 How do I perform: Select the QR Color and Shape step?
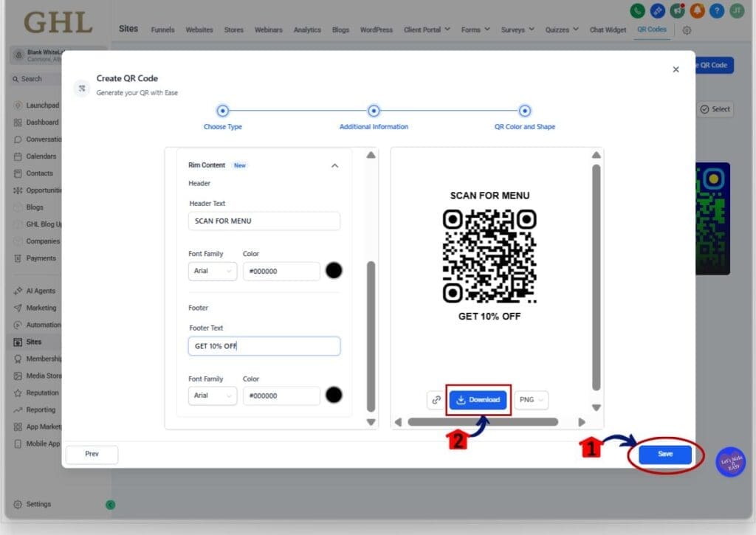(x=525, y=111)
